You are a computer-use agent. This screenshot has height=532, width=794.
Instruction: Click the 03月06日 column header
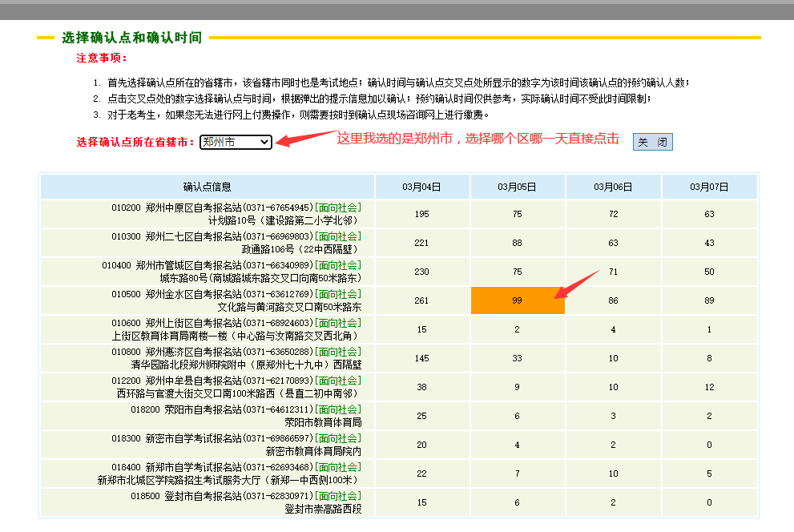pos(613,187)
